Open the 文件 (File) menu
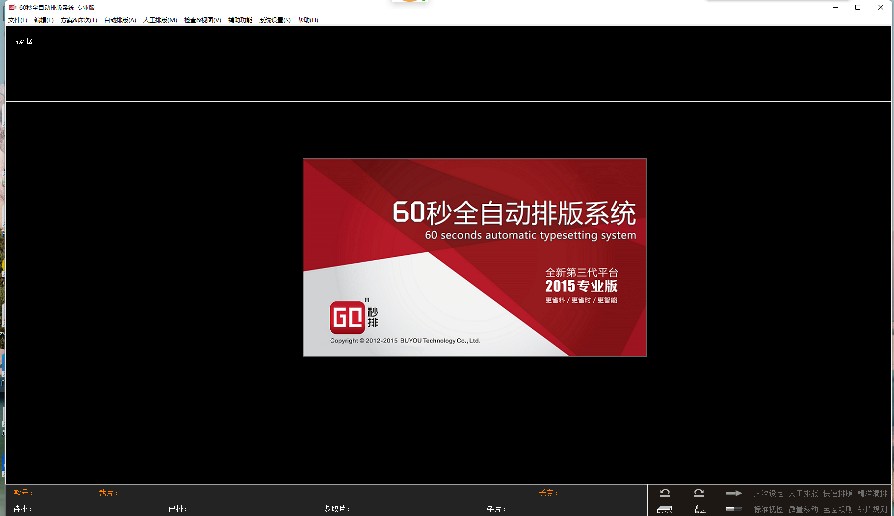This screenshot has height=516, width=894. [x=17, y=20]
